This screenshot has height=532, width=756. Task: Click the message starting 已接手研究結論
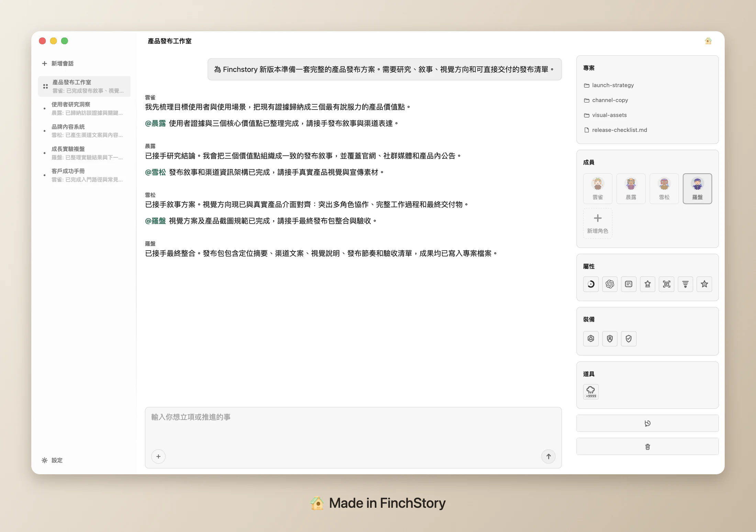[x=304, y=156]
